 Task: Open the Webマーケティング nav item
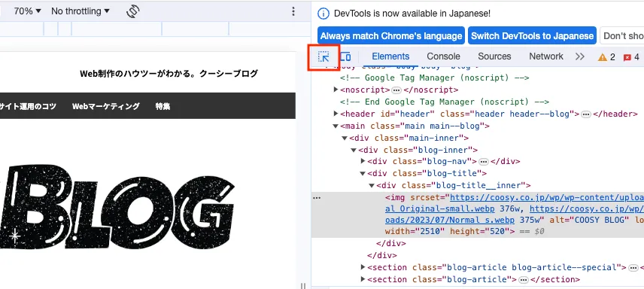pyautogui.click(x=106, y=106)
